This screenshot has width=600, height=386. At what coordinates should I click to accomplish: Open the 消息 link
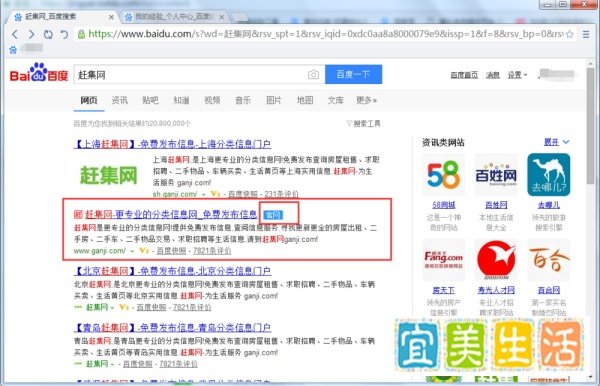pos(492,75)
